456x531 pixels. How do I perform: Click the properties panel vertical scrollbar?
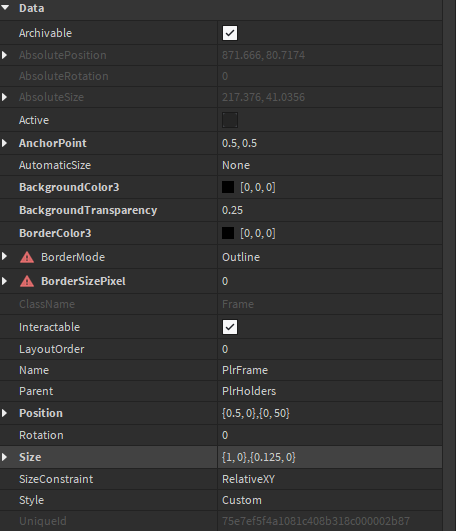(x=450, y=266)
